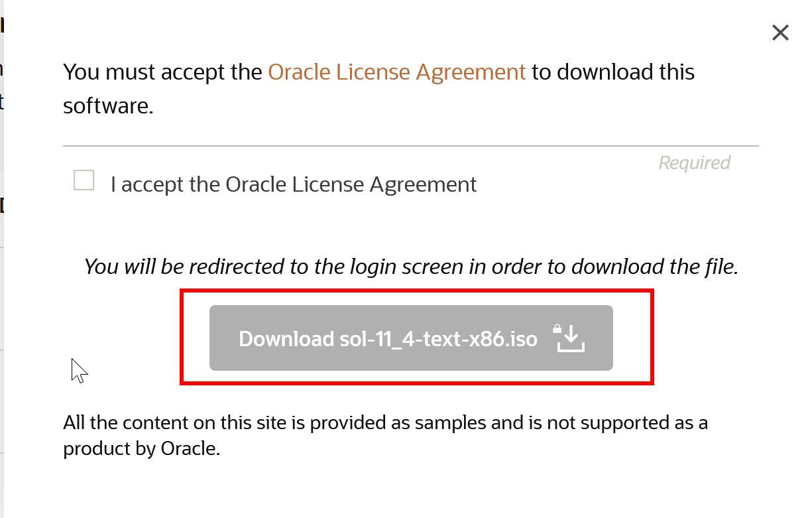The width and height of the screenshot is (812, 518).
Task: Click the italic login redirect notice
Action: tap(411, 267)
